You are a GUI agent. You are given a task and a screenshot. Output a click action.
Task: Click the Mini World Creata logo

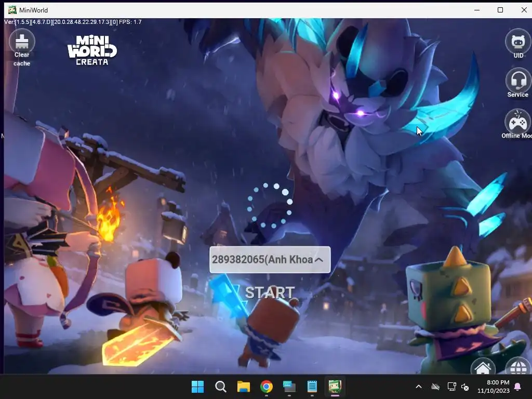(92, 50)
